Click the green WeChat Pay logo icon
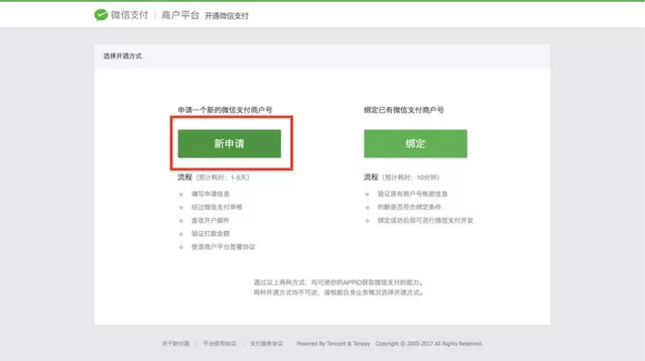 [101, 15]
